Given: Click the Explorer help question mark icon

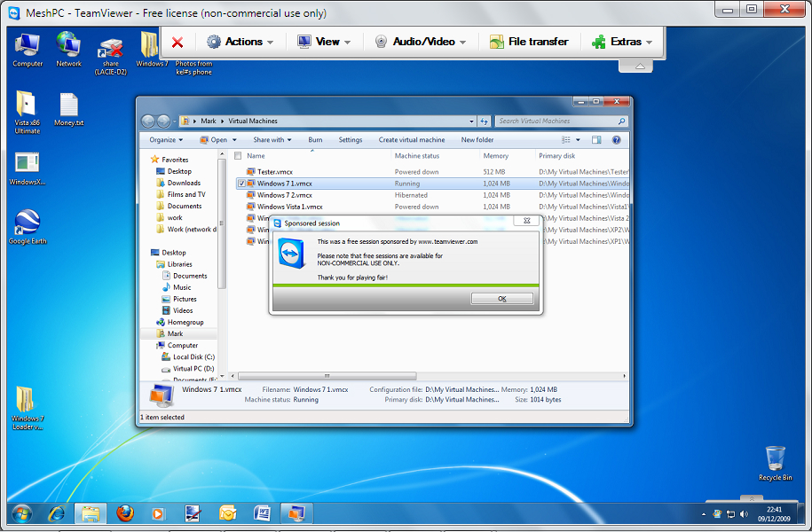Looking at the screenshot, I should pos(616,140).
